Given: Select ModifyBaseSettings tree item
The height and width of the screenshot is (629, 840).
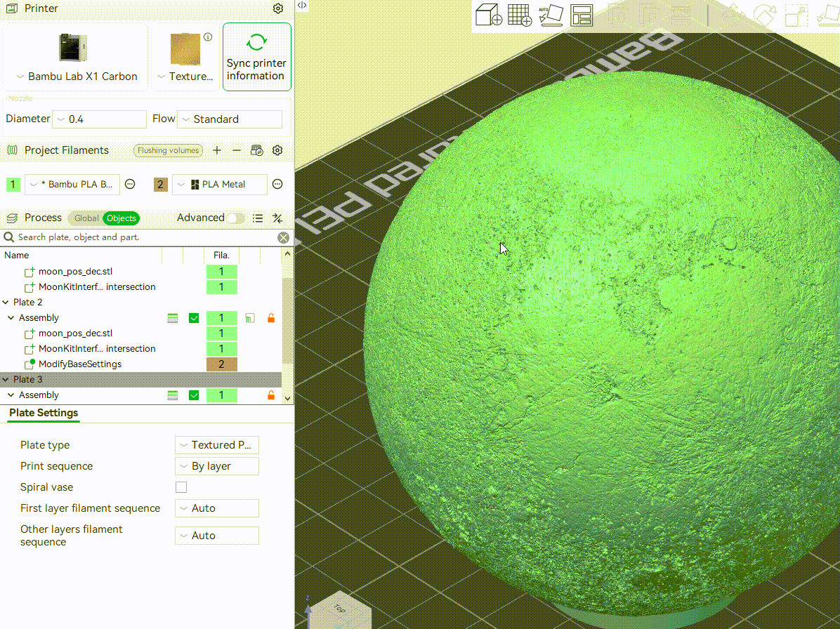Looking at the screenshot, I should [80, 364].
